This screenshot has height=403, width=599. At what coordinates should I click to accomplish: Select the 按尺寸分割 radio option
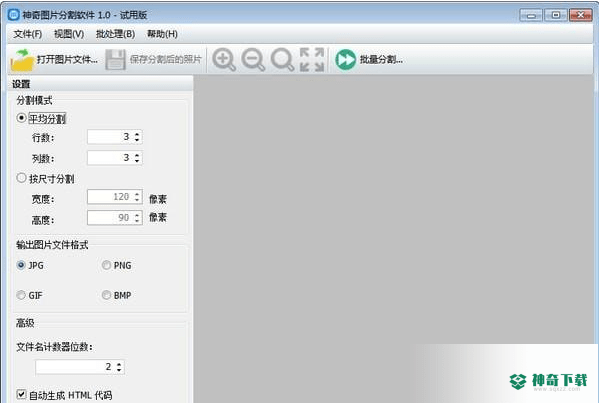(21, 178)
